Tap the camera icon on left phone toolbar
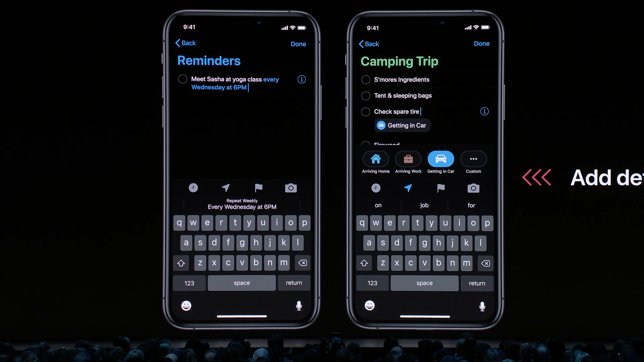644x362 pixels. click(290, 187)
